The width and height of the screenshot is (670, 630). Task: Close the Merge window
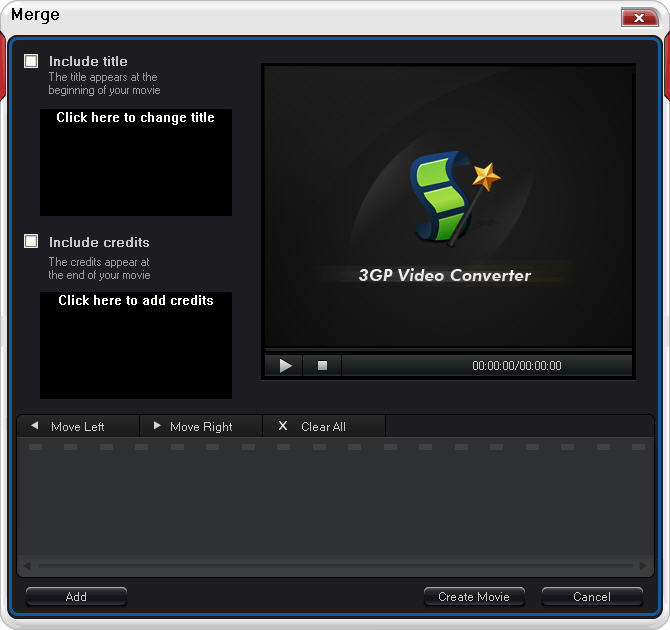point(638,18)
